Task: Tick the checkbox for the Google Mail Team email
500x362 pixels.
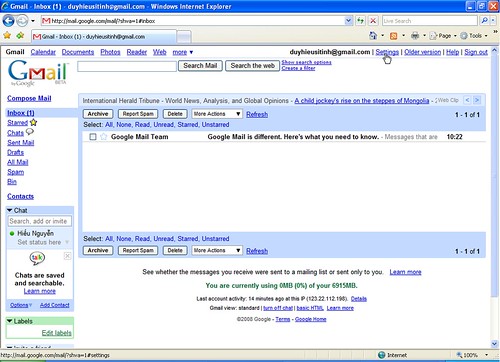Action: (93, 137)
